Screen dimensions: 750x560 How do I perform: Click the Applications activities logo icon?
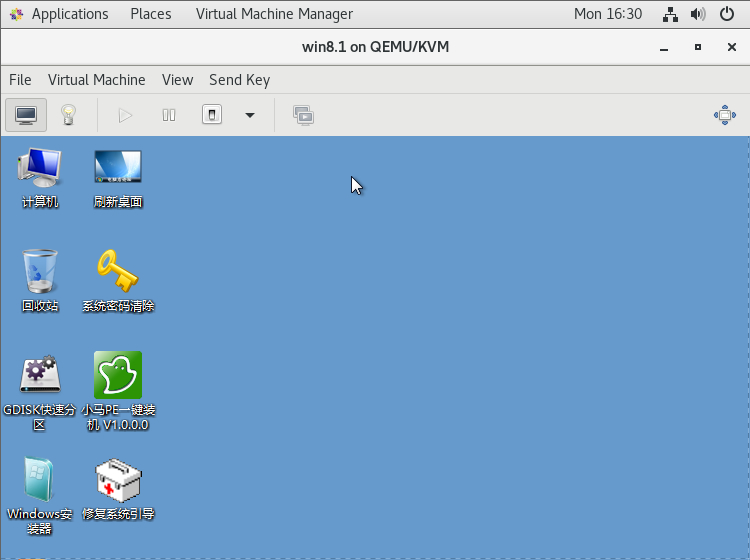click(x=16, y=14)
